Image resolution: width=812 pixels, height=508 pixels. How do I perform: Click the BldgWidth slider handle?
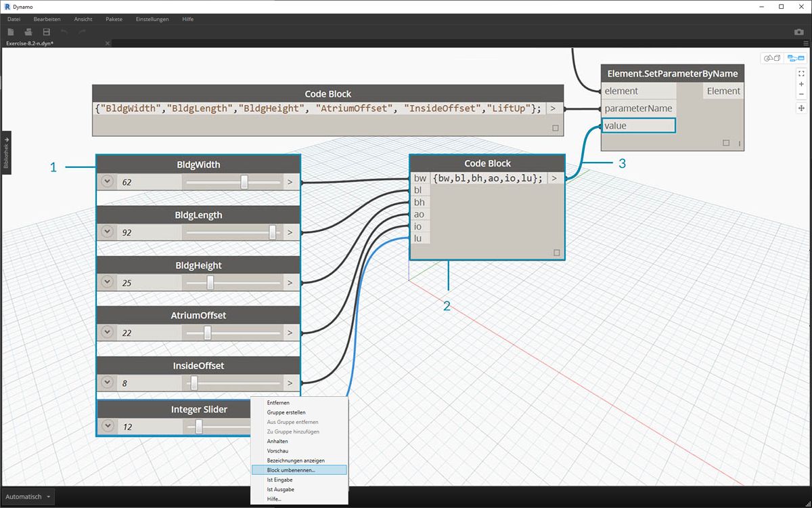tap(244, 182)
